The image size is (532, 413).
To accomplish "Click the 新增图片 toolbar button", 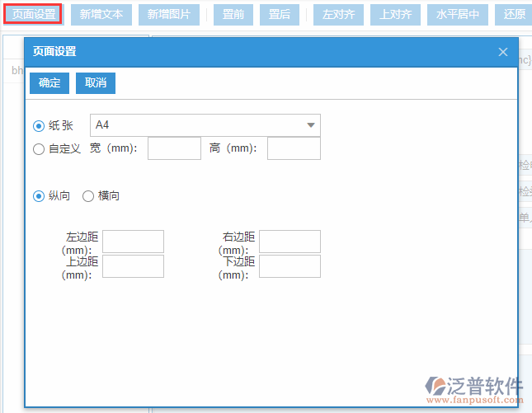I will [x=169, y=15].
